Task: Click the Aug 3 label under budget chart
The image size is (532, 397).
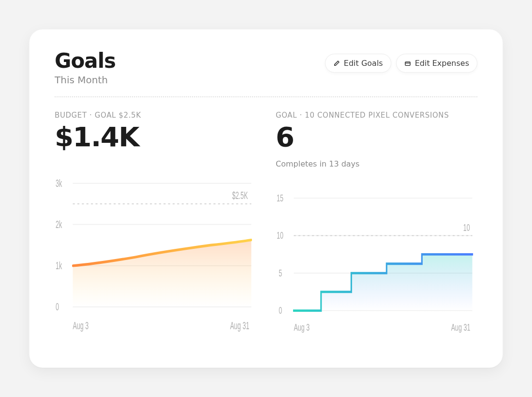Action: coord(81,326)
